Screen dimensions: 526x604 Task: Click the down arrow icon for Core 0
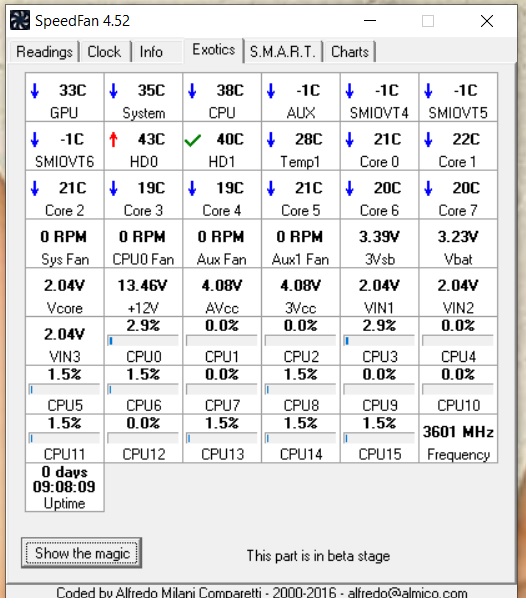350,139
